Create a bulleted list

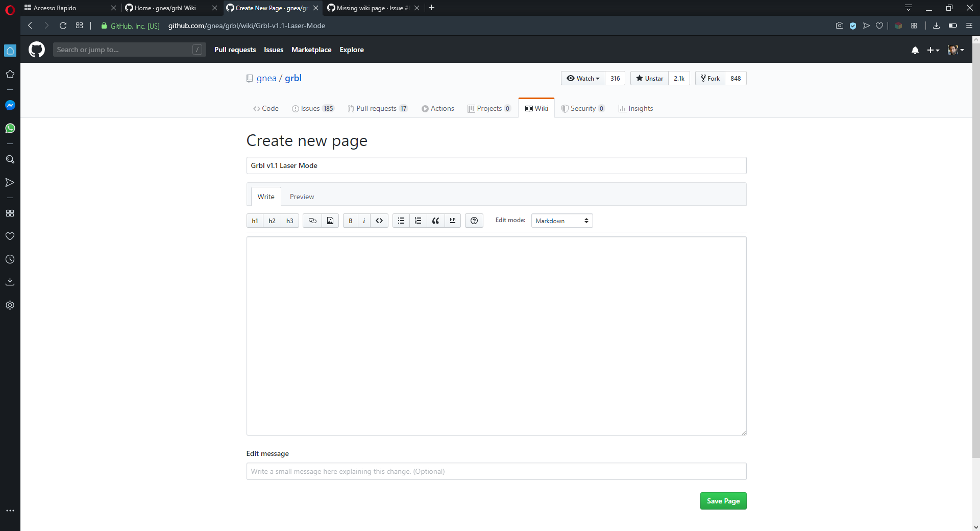(x=401, y=221)
